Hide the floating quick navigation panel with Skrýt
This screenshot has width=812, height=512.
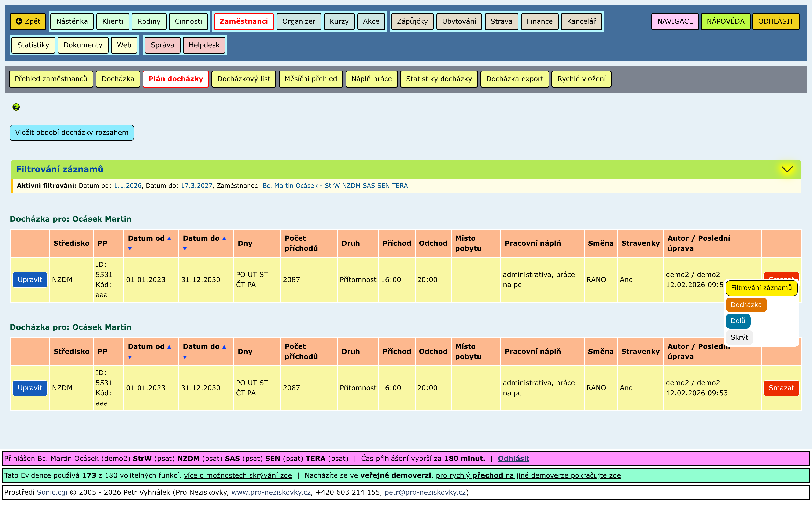[739, 337]
